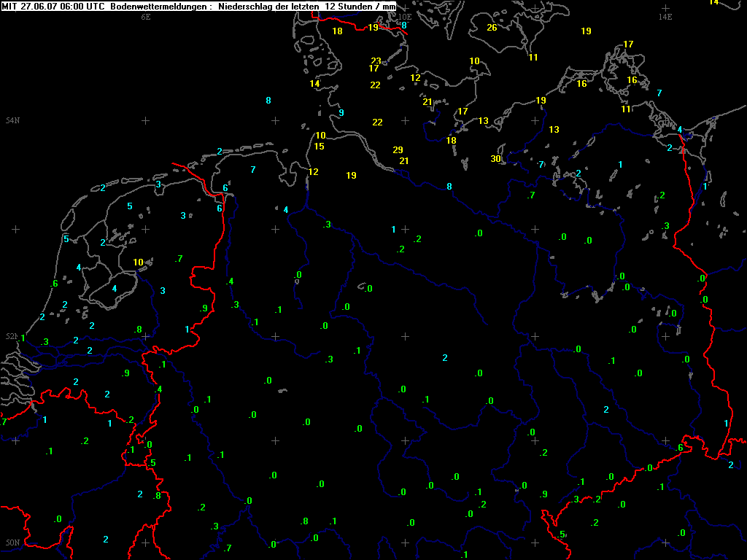This screenshot has width=747, height=560.
Task: Select the yellow 23 station value
Action: 376,61
